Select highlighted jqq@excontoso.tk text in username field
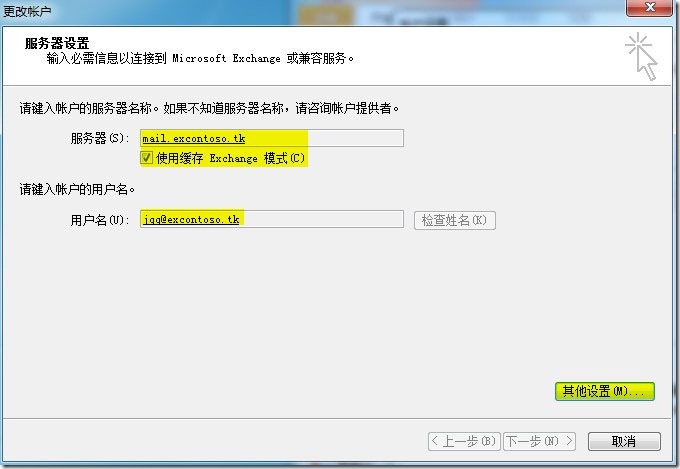Viewport: 680px width, 469px height. [x=192, y=219]
